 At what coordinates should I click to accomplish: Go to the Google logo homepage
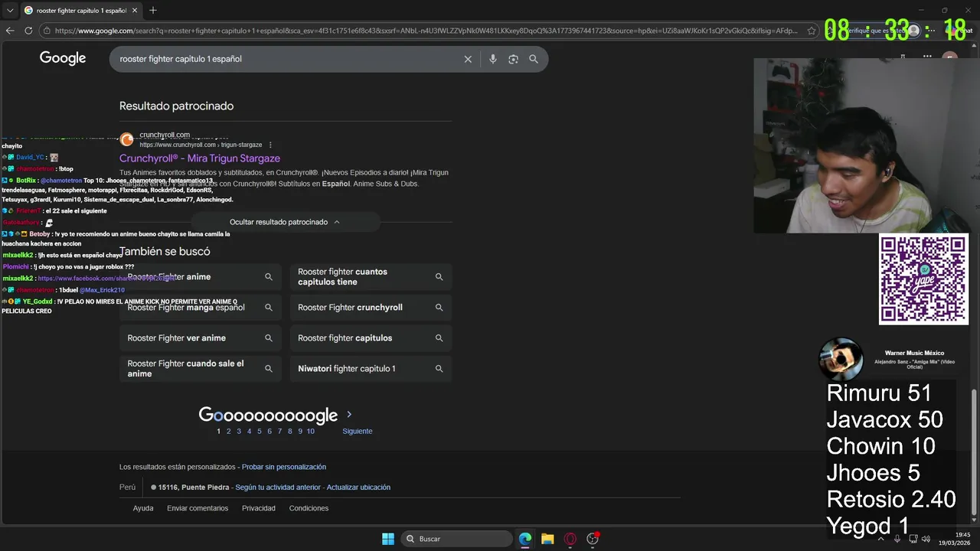63,58
